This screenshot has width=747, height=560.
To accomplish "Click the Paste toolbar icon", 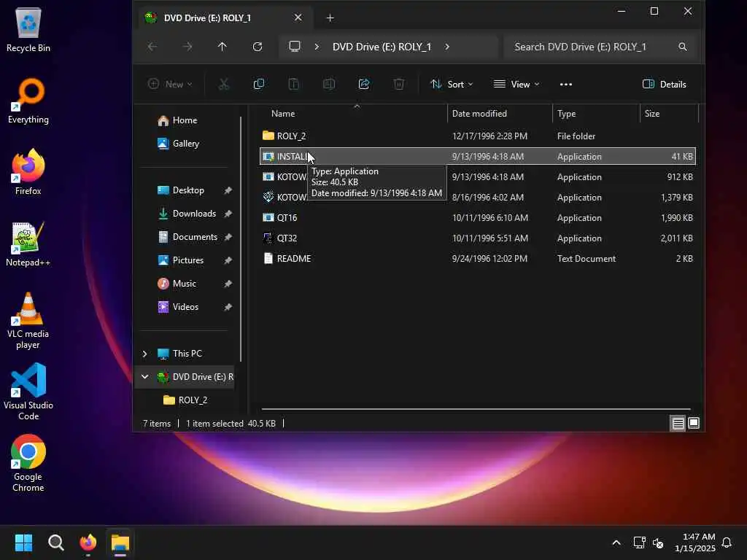I will (x=293, y=85).
